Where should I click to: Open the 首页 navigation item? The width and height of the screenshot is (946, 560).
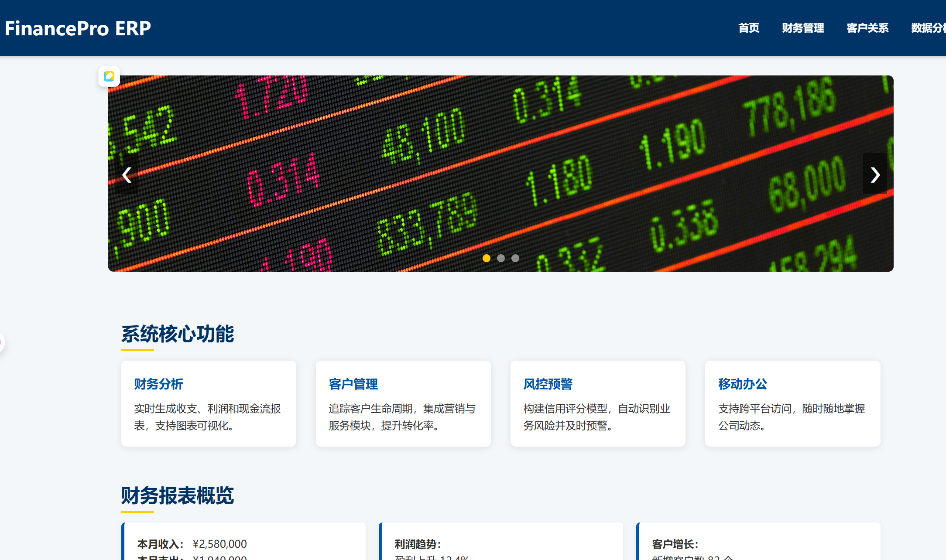pyautogui.click(x=749, y=28)
